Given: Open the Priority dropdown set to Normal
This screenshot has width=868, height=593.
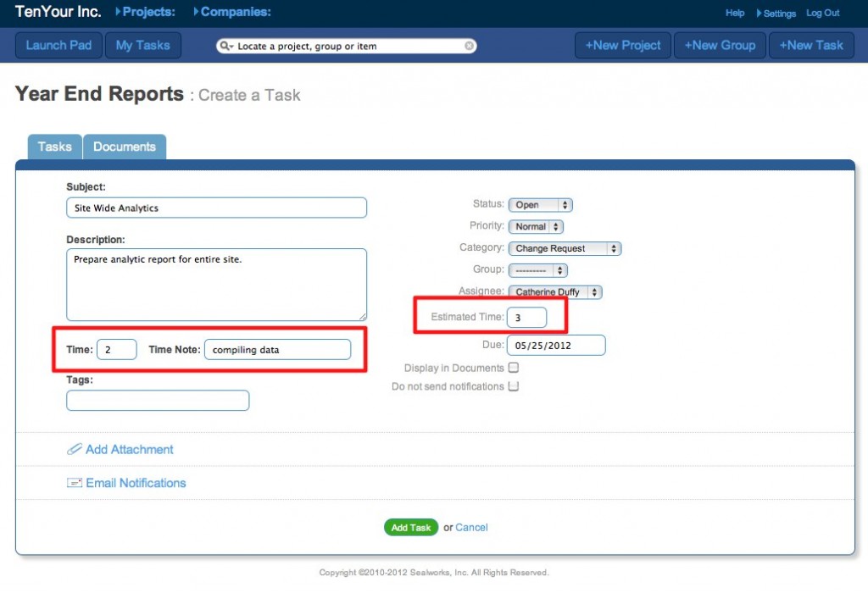Looking at the screenshot, I should tap(536, 227).
